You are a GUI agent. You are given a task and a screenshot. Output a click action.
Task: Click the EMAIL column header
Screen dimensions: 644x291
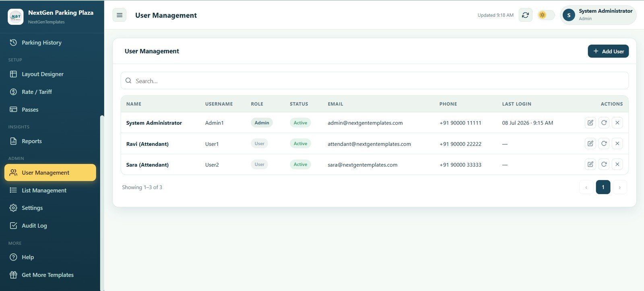(x=335, y=104)
